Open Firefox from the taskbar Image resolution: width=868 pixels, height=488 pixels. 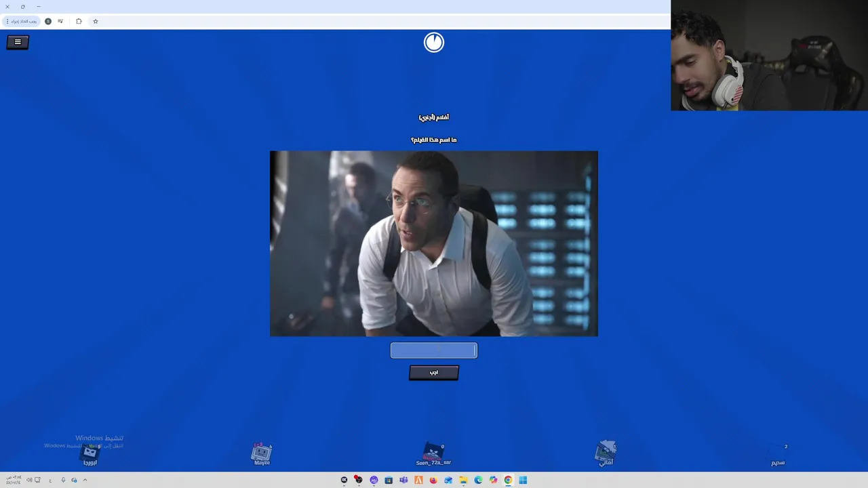click(433, 480)
